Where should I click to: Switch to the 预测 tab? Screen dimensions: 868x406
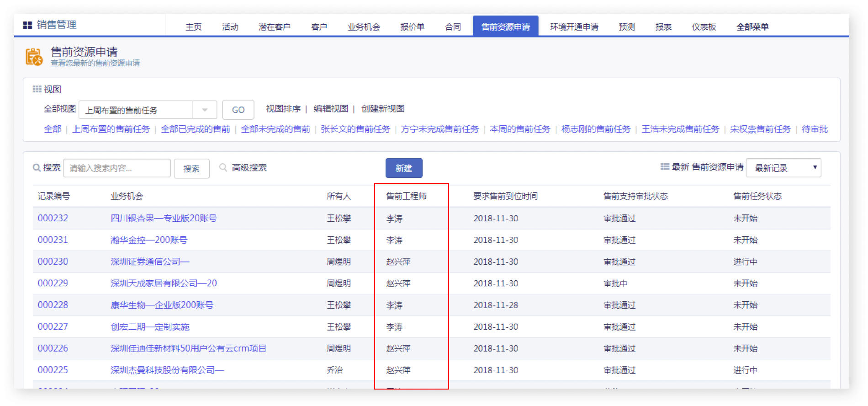click(627, 27)
